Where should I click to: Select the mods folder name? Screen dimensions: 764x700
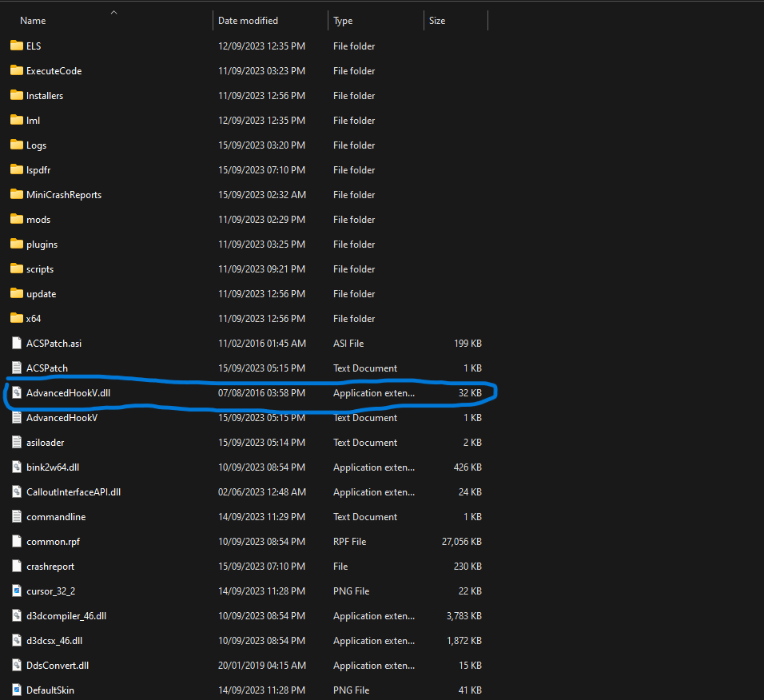[38, 219]
